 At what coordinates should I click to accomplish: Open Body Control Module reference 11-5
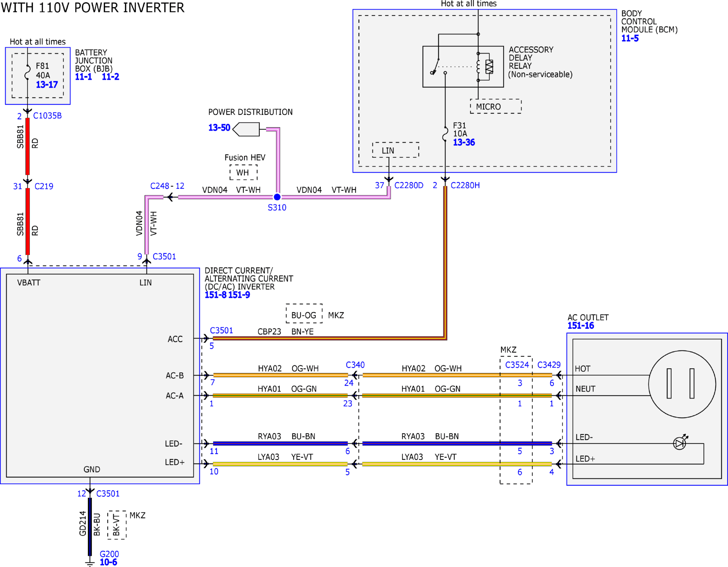point(630,38)
